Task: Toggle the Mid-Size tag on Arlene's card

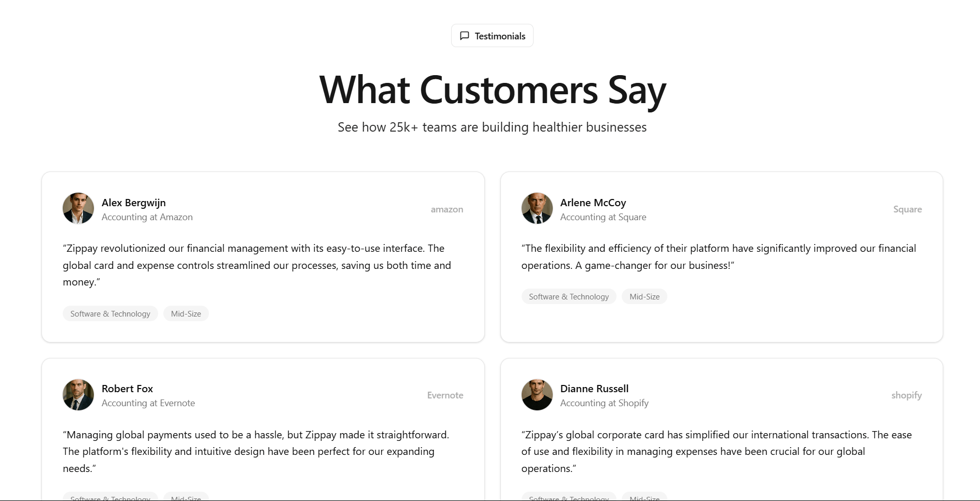Action: click(644, 296)
